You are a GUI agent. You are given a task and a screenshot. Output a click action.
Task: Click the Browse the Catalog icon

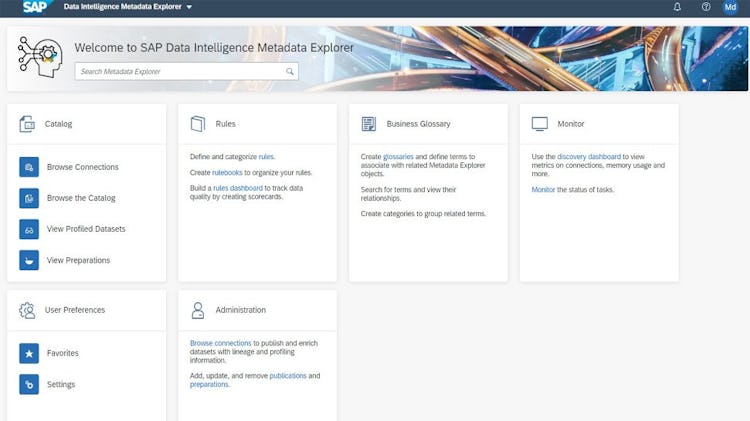(29, 198)
